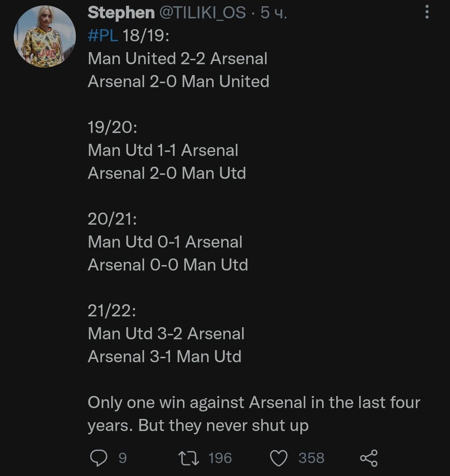Image resolution: width=450 pixels, height=476 pixels.
Task: Open the #PL hashtag
Action: [103, 36]
